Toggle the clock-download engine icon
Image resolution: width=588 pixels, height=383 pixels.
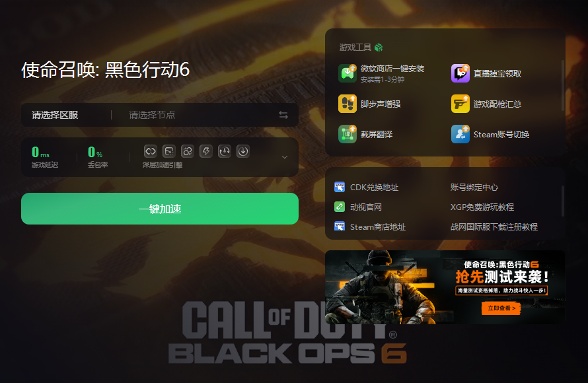click(224, 151)
